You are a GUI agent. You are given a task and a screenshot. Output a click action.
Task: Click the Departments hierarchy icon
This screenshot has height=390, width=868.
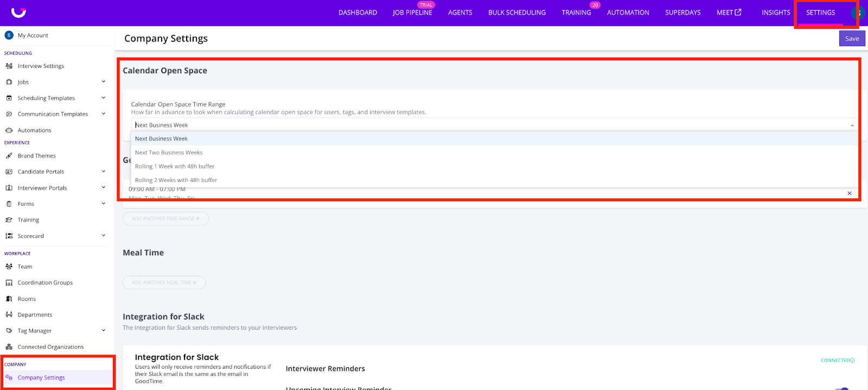(9, 314)
